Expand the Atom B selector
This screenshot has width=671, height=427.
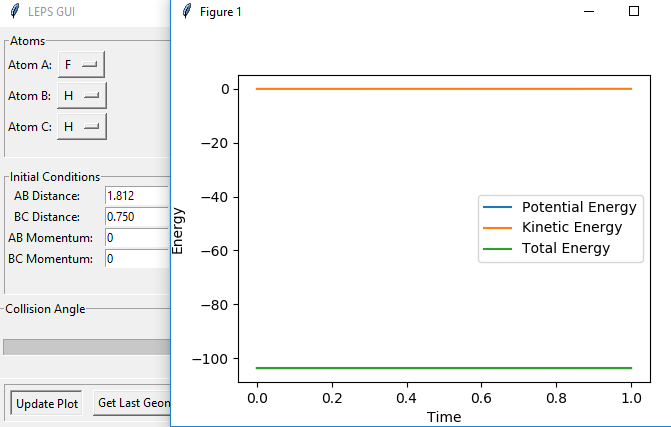click(81, 95)
